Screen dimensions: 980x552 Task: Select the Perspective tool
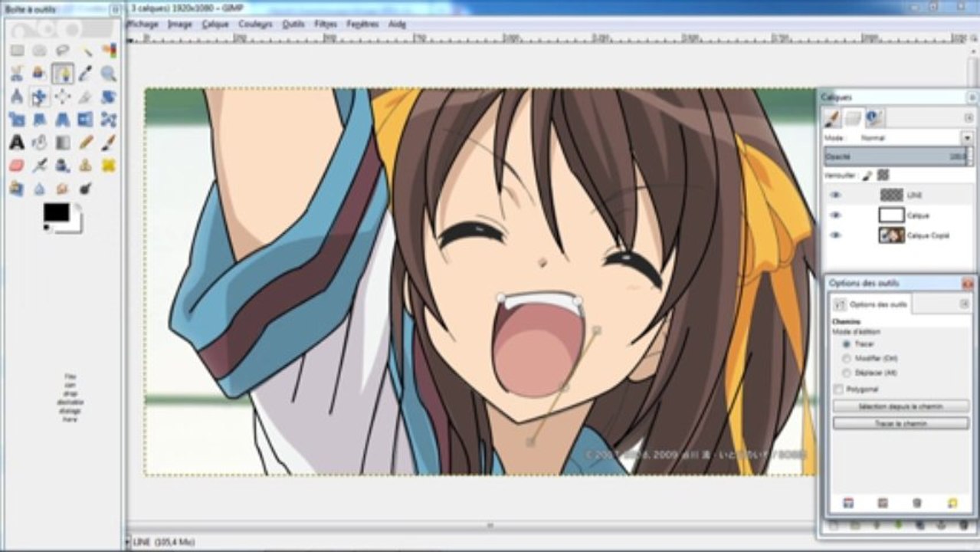[x=63, y=120]
